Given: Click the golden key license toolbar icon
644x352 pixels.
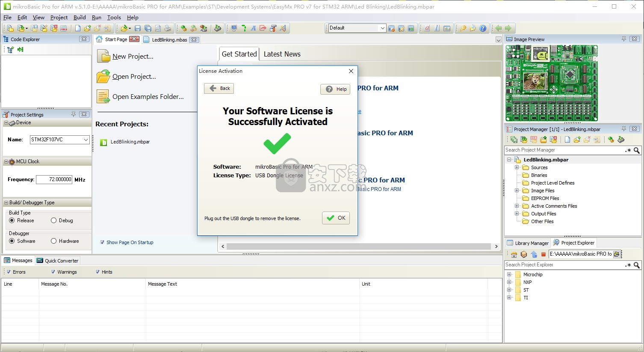Looking at the screenshot, I should (463, 28).
